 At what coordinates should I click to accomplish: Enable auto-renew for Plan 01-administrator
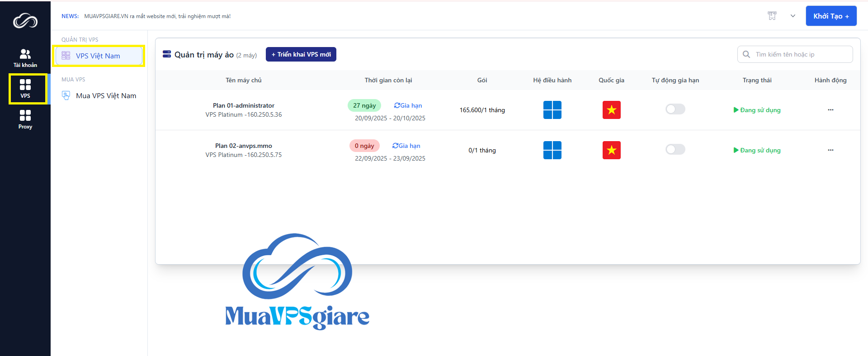pos(675,109)
